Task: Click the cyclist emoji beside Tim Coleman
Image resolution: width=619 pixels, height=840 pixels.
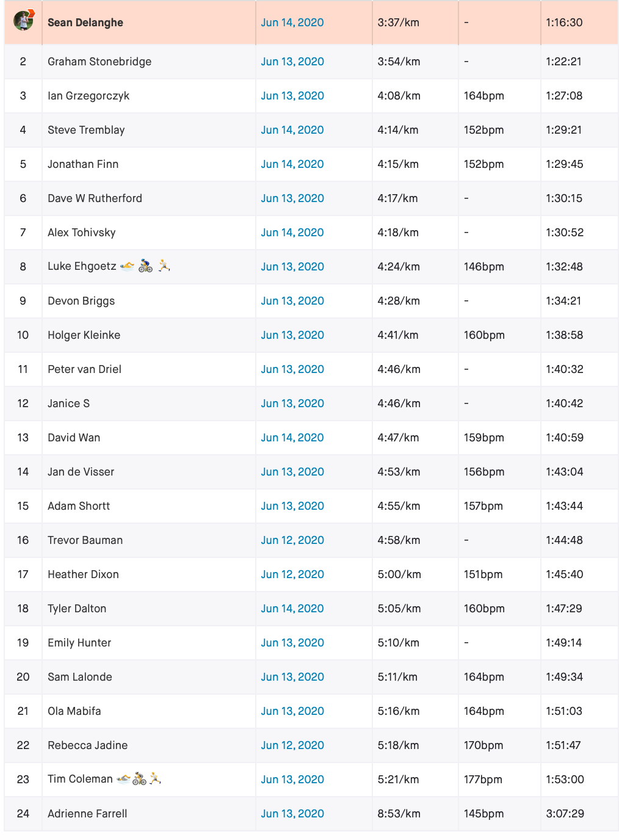Action: [139, 778]
